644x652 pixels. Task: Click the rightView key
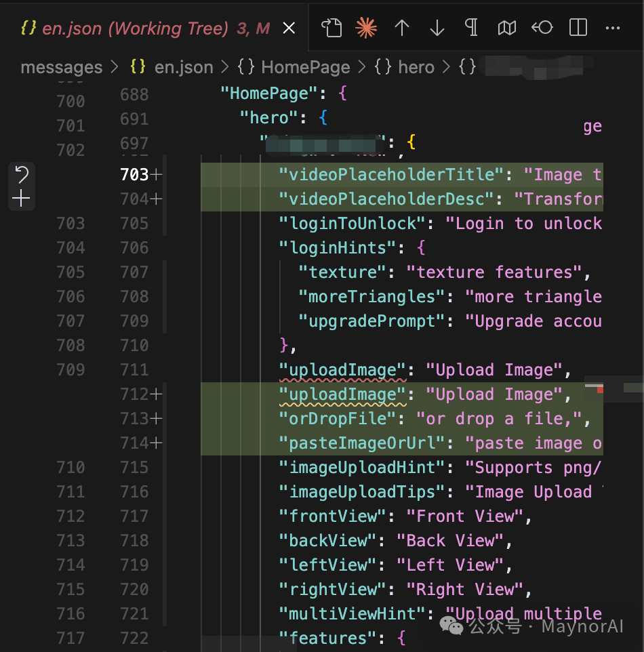tap(332, 590)
